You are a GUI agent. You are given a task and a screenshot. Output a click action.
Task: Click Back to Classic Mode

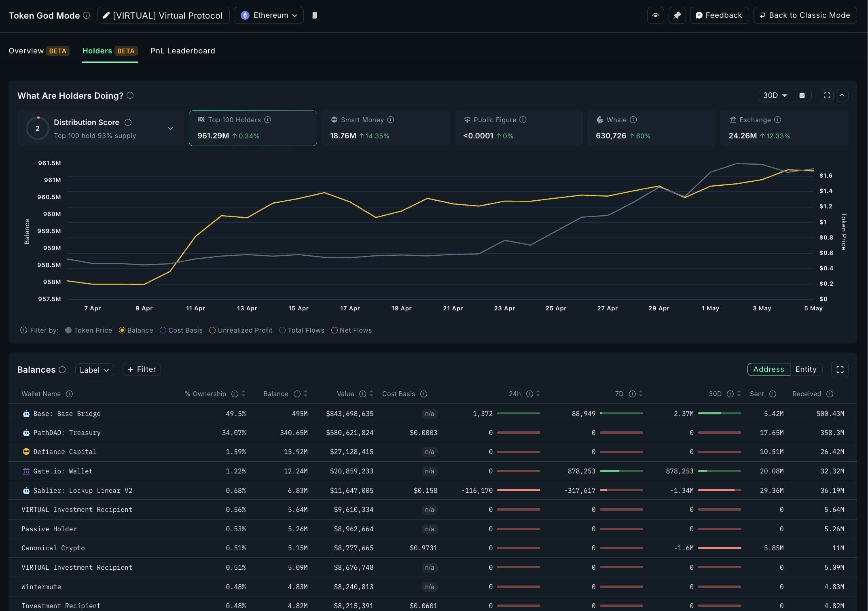pos(804,15)
